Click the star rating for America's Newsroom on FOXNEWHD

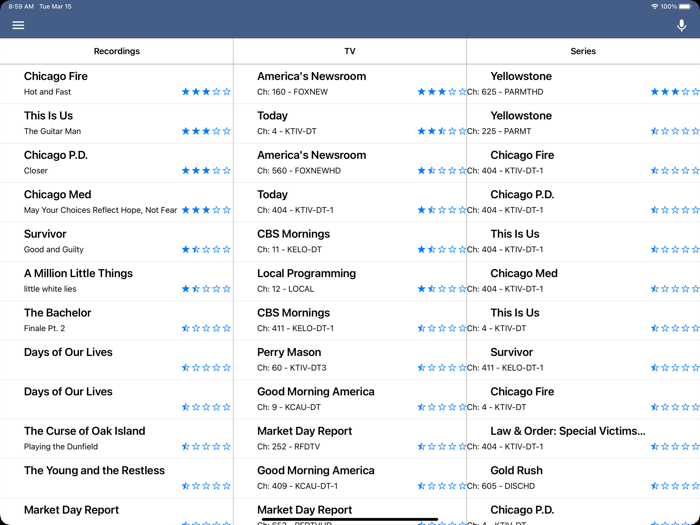(442, 171)
